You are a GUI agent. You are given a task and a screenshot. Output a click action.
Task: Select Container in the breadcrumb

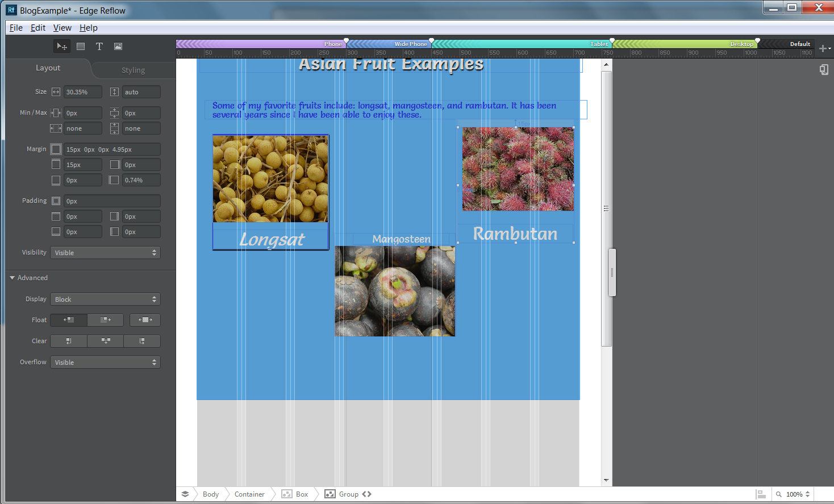249,494
